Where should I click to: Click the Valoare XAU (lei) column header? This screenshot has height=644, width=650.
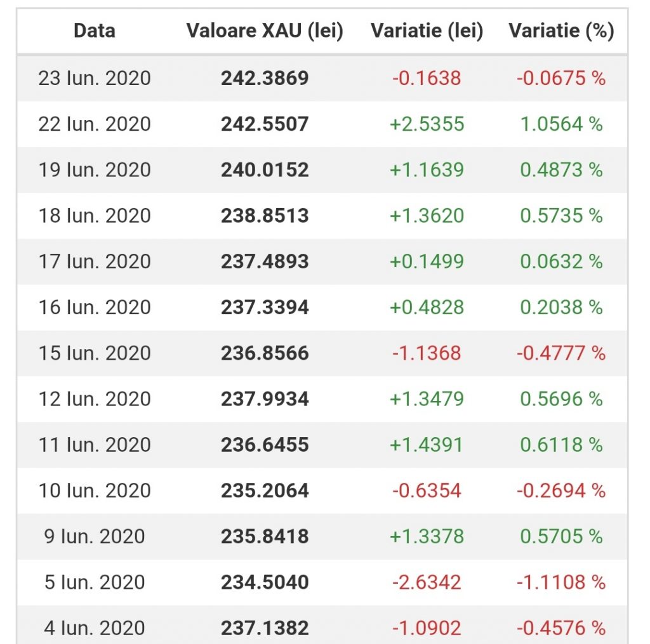click(x=265, y=30)
